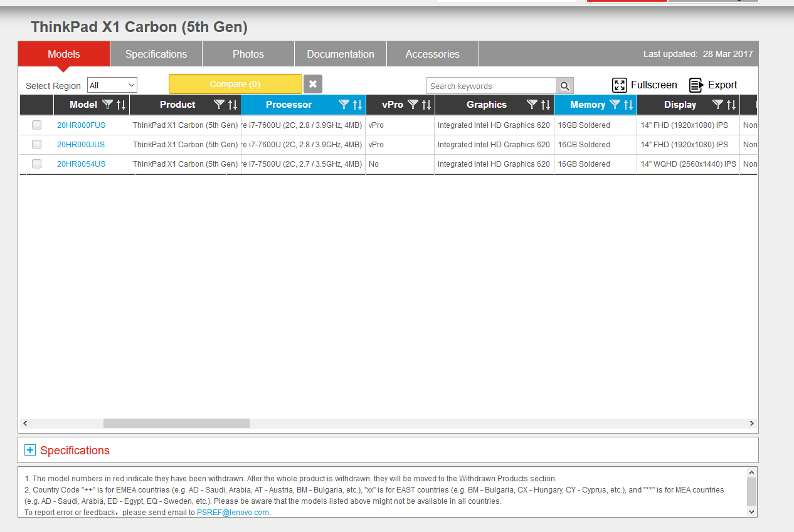The image size is (794, 532).
Task: Tick checkbox for model 20HR000JUS
Action: click(37, 144)
